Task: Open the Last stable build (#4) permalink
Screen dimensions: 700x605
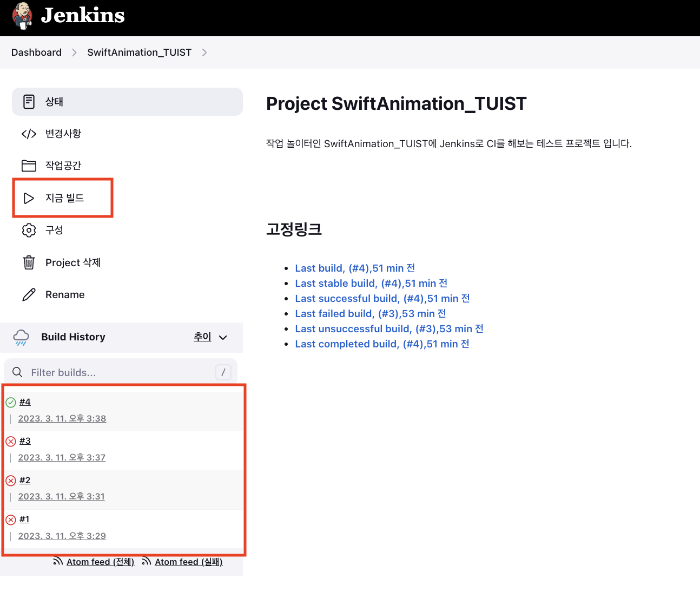Action: tap(371, 283)
